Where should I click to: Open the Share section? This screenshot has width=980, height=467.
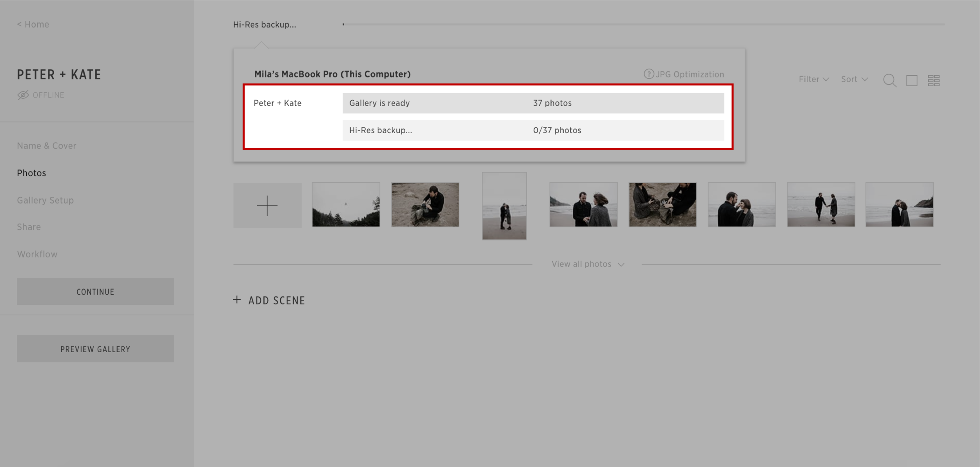[x=29, y=227]
